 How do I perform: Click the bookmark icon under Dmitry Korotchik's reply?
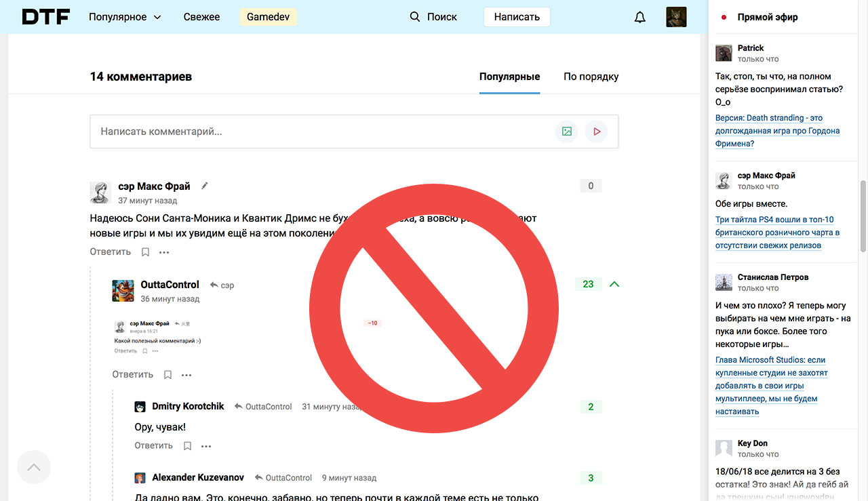[187, 445]
